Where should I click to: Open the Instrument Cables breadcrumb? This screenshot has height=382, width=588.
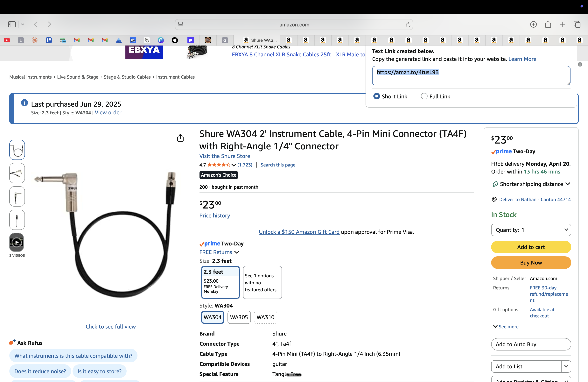click(x=175, y=77)
